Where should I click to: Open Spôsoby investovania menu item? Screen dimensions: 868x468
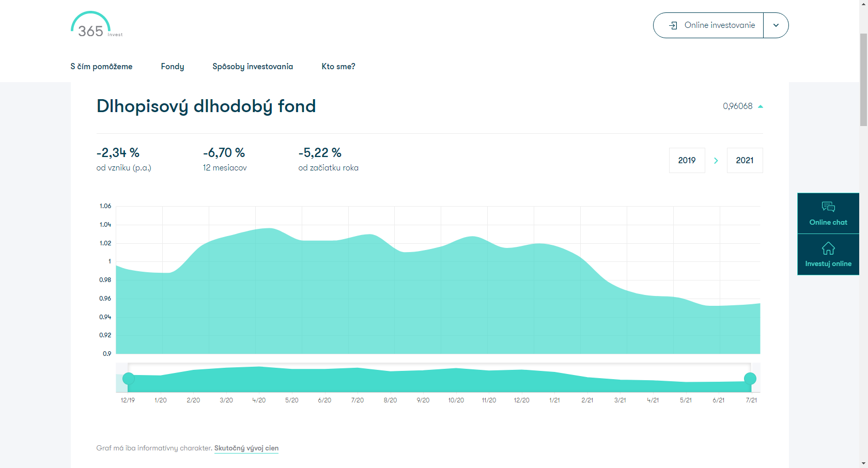pos(253,67)
